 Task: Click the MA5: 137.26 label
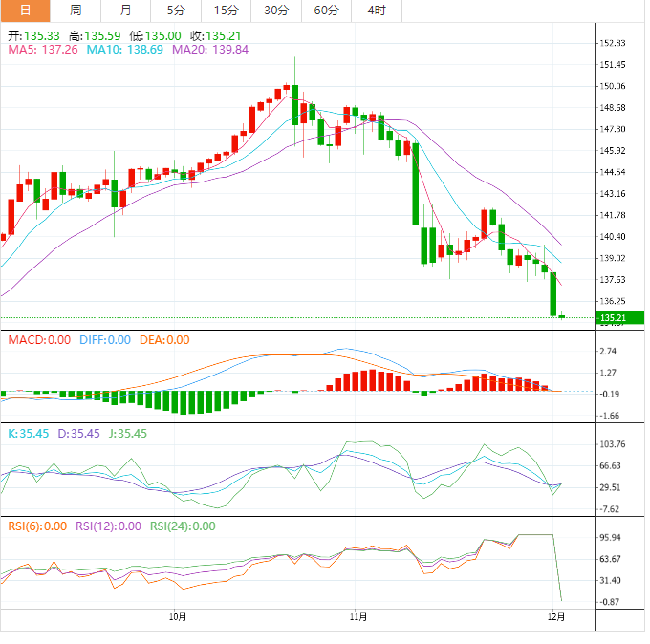click(43, 50)
